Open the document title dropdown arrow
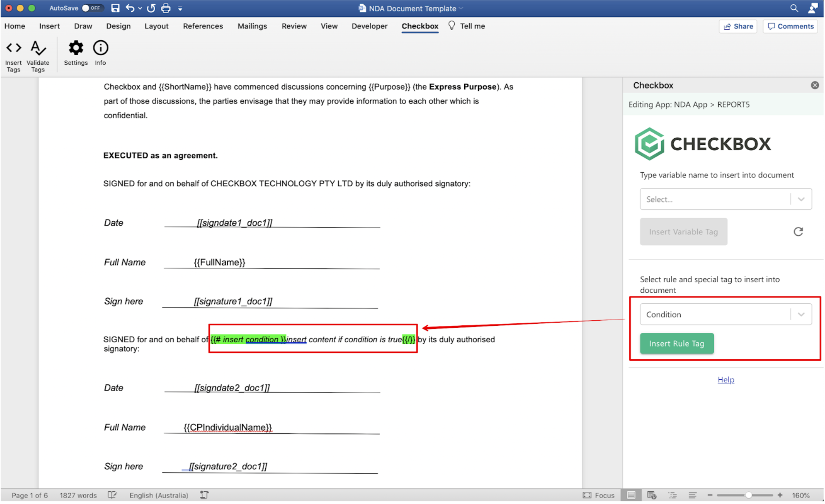 point(461,8)
